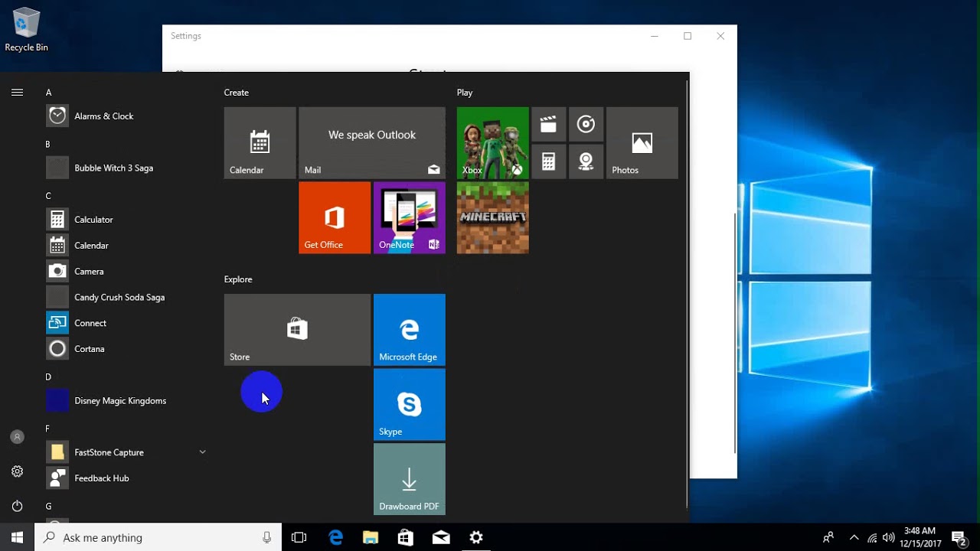Open the Calendar tile in Create group
980x551 pixels.
pos(260,143)
